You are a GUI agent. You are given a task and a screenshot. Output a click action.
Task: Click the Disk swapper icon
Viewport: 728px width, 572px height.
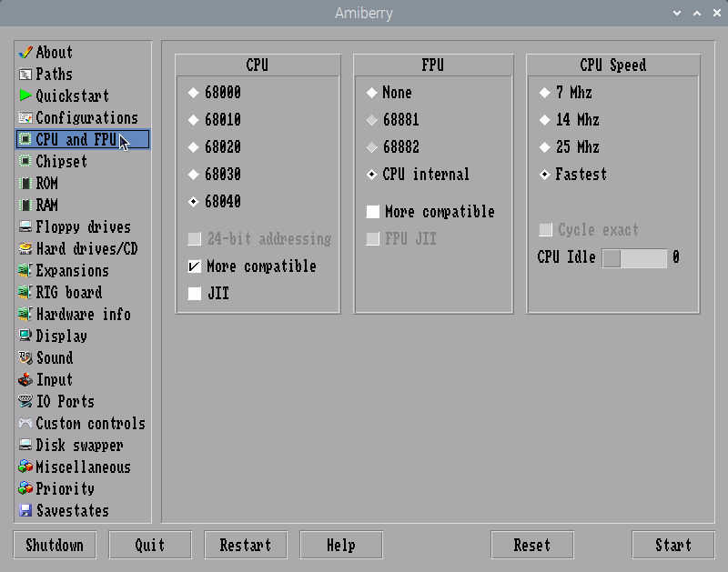pos(25,445)
